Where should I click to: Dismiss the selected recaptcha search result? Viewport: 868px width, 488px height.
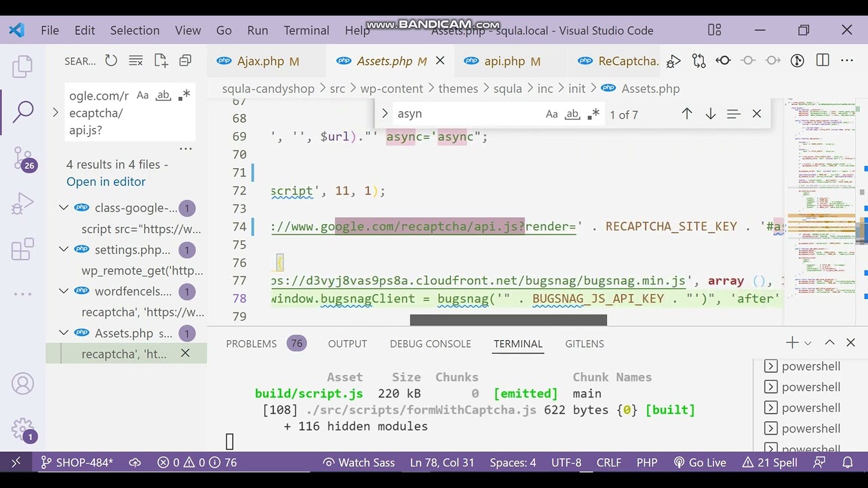click(185, 353)
